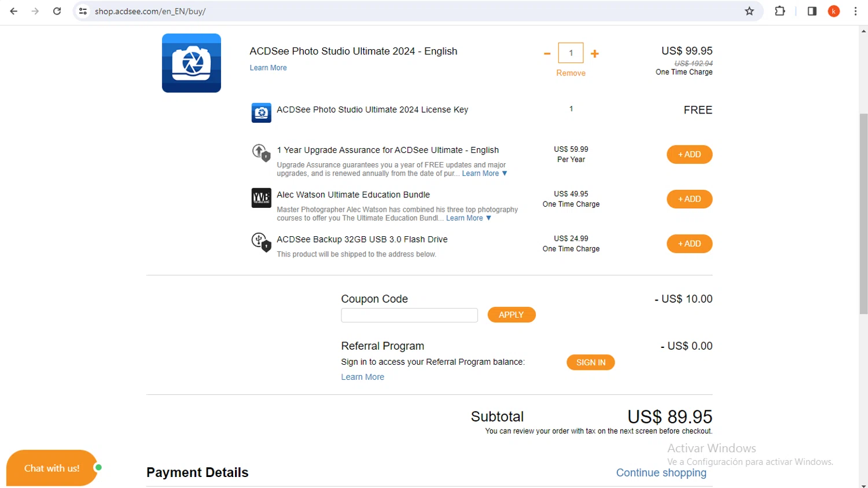Apply the coupon code
This screenshot has height=488, width=868.
[x=512, y=315]
